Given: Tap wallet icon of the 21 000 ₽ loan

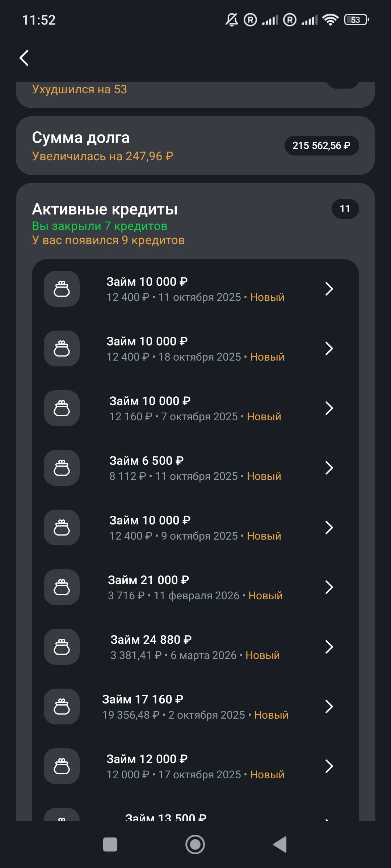Looking at the screenshot, I should [62, 587].
